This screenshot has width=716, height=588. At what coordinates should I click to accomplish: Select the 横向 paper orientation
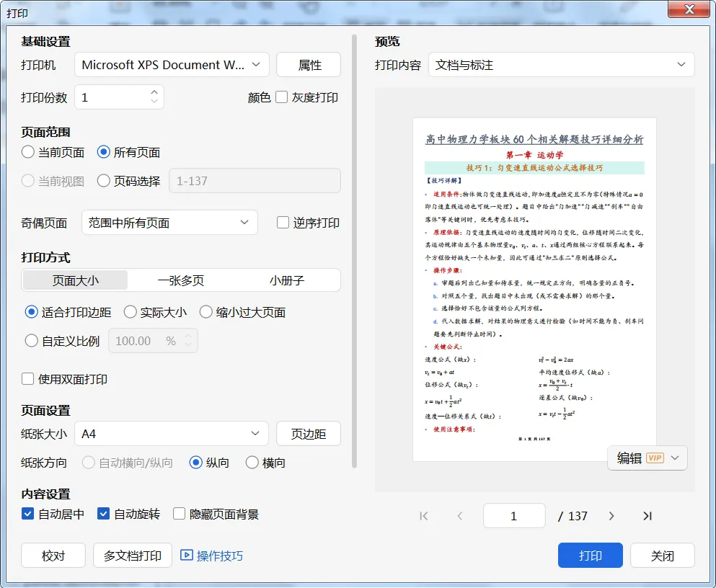click(x=252, y=463)
